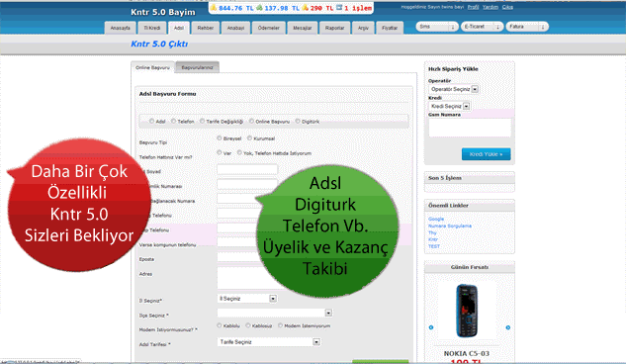
Task: Select Kablosuz modem option
Action: 248,325
